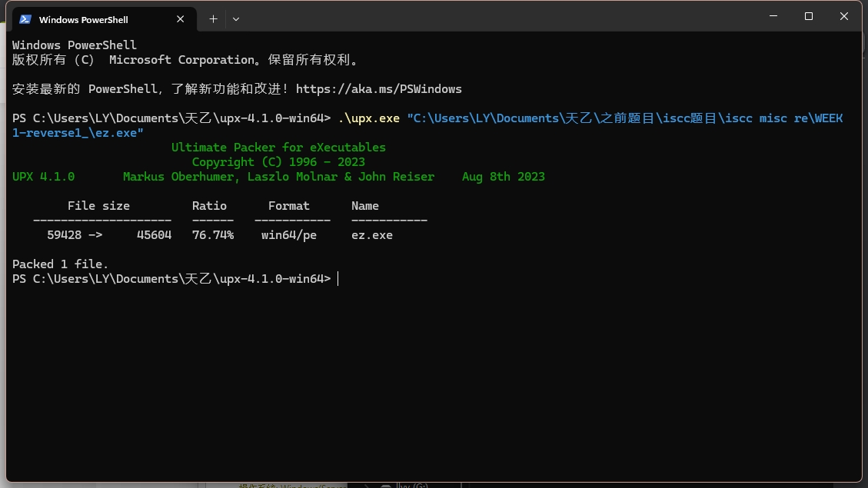This screenshot has height=488, width=868.
Task: Click ez.exe under the Name column
Action: (371, 235)
